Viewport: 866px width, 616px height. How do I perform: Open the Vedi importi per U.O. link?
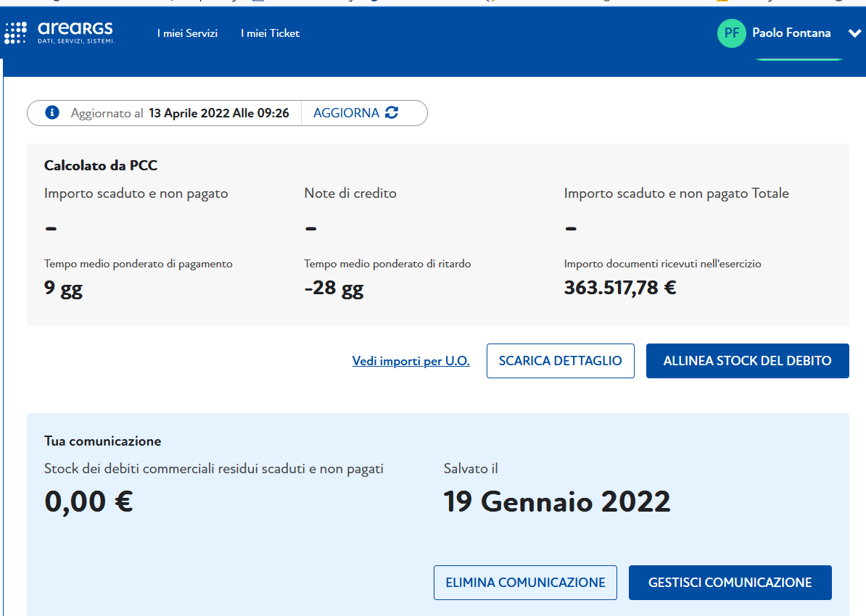click(x=411, y=361)
